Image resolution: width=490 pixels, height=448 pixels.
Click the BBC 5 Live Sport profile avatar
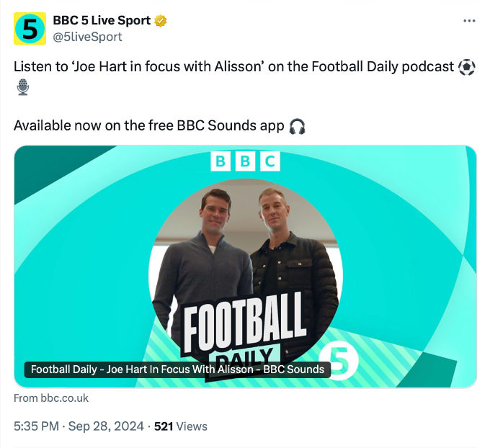[30, 29]
